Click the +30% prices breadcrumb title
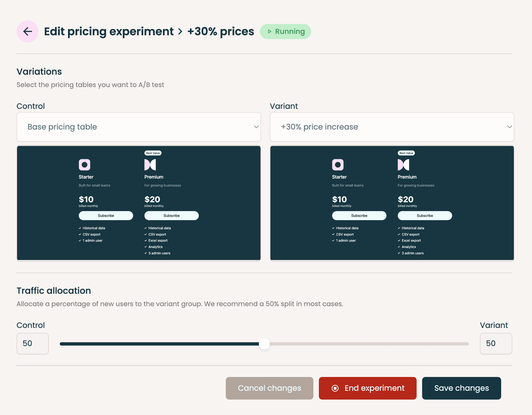Screen dimensions: 532x415 [x=220, y=31]
